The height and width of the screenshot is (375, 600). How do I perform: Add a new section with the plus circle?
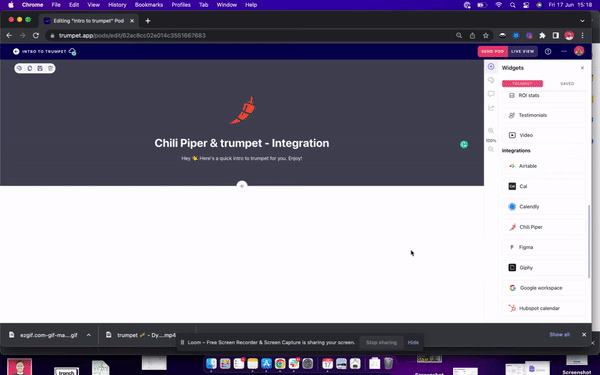[x=242, y=186]
